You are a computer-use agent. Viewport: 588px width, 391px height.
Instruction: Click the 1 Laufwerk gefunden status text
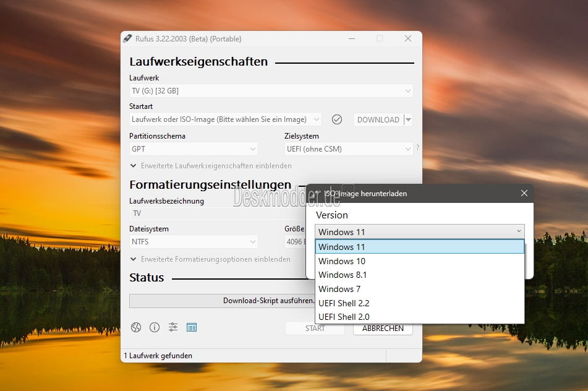(x=158, y=356)
